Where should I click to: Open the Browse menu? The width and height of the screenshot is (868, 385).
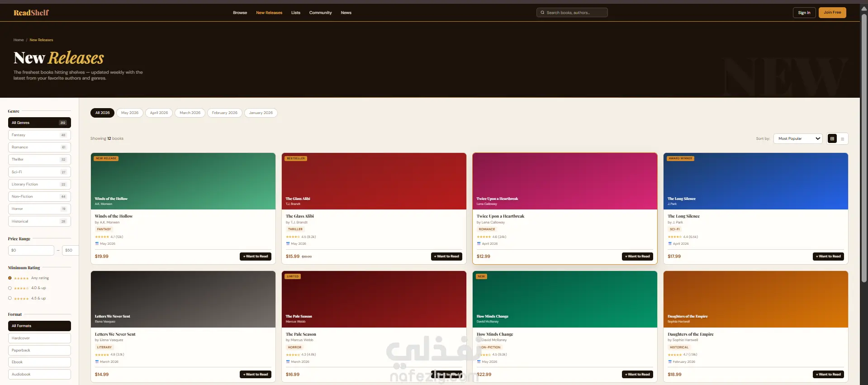point(240,13)
